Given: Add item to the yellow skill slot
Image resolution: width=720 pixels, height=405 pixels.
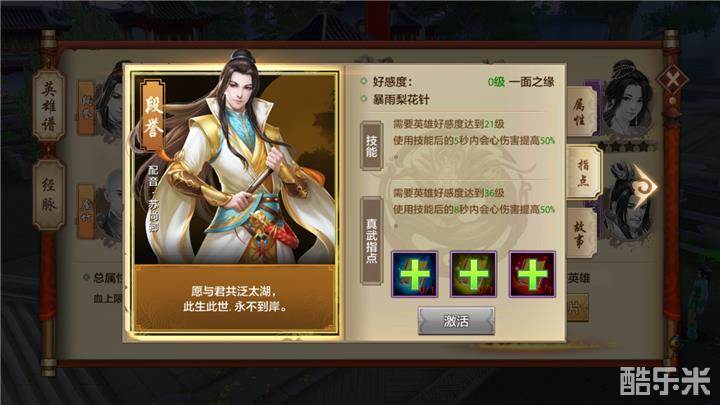Looking at the screenshot, I should point(473,274).
